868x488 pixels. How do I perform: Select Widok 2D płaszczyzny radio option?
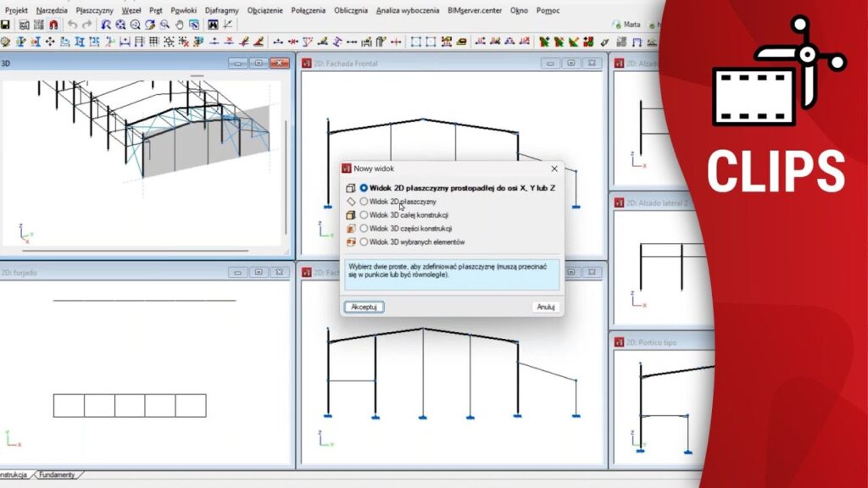click(364, 202)
